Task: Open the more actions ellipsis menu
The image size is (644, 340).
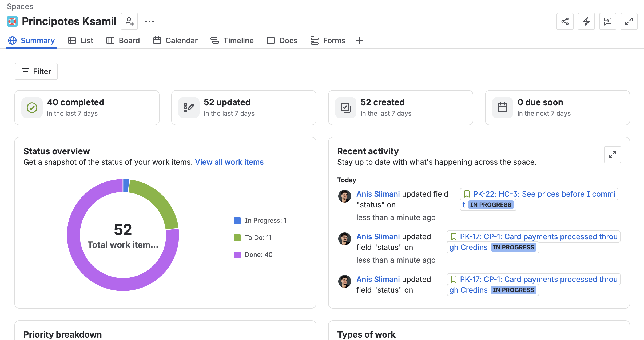Action: [150, 21]
